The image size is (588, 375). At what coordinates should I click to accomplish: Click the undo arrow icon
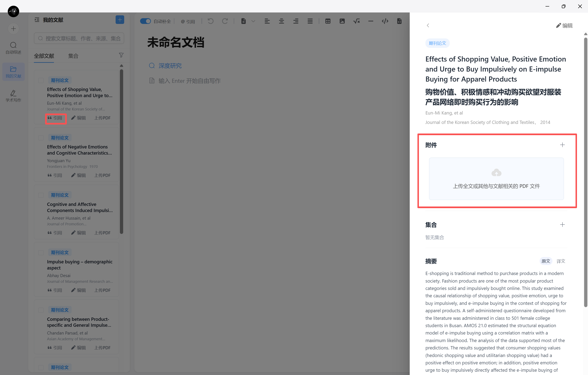211,21
